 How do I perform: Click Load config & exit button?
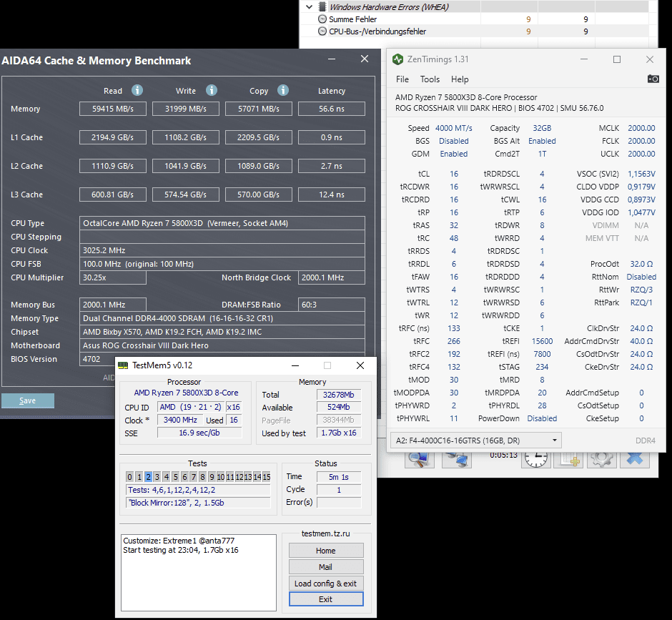tap(326, 583)
